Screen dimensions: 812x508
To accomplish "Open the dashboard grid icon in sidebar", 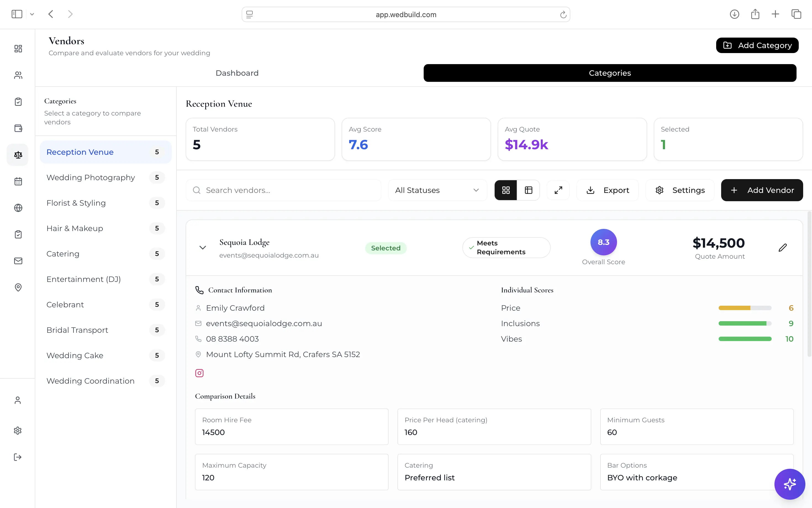I will pos(18,49).
